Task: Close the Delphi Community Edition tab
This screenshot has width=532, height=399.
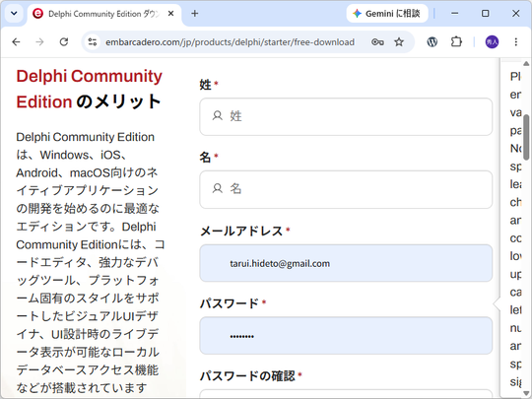Action: click(x=171, y=14)
